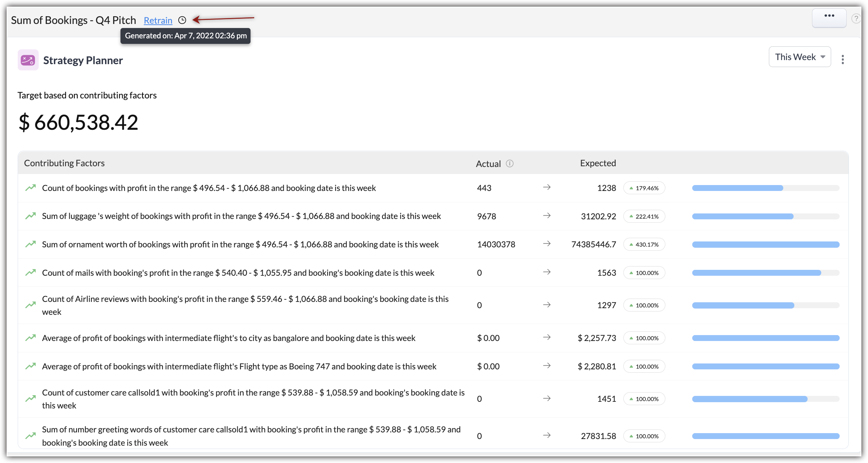Click trend icon for Count of mails row
868x463 pixels.
[x=31, y=272]
